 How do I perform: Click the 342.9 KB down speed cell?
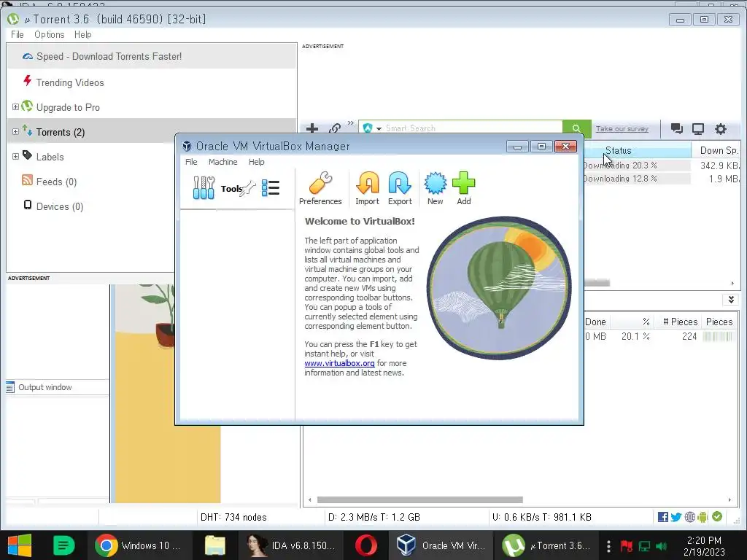coord(719,166)
